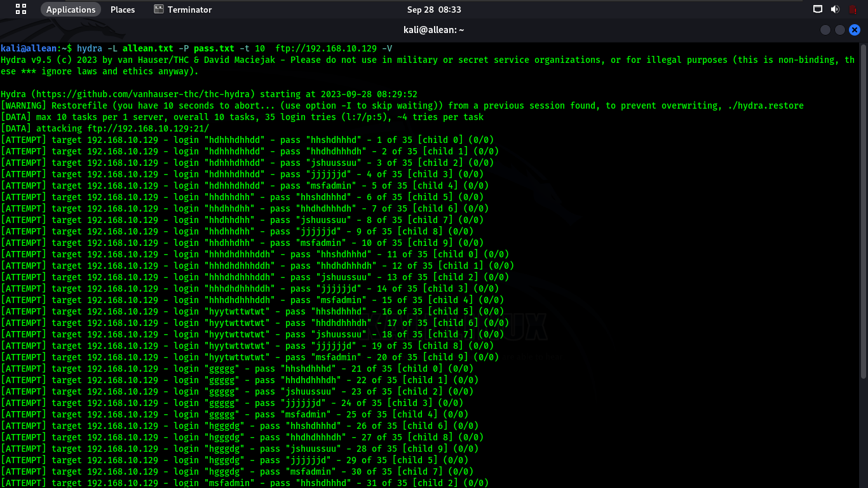Click the attempt line "1 of 35"
This screenshot has width=868, height=488.
coord(247,140)
